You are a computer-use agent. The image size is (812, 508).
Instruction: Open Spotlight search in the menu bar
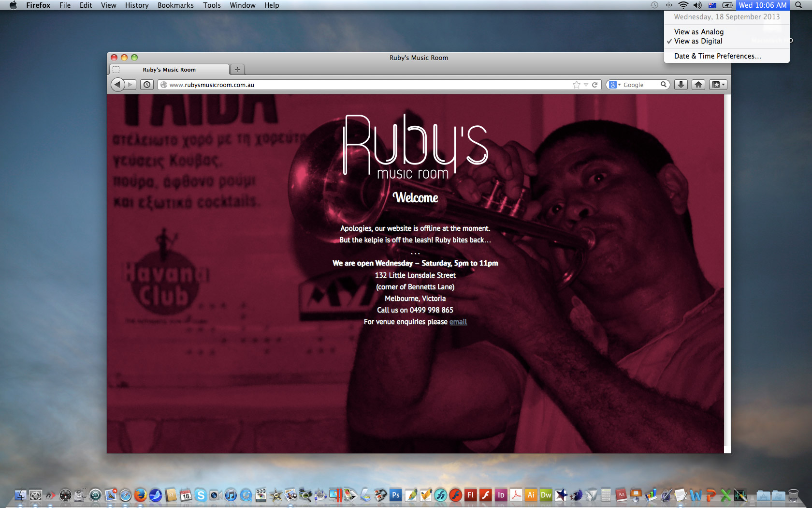coord(798,5)
